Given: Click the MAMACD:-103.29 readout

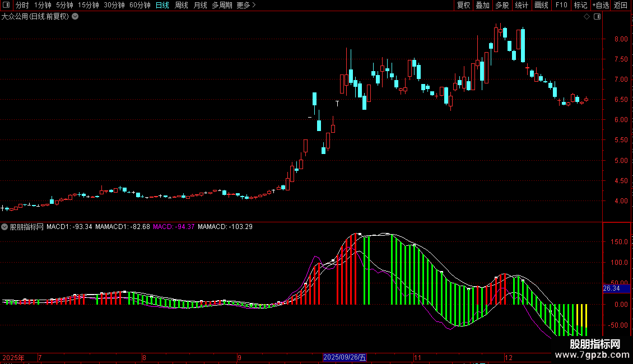Looking at the screenshot, I should [225, 227].
